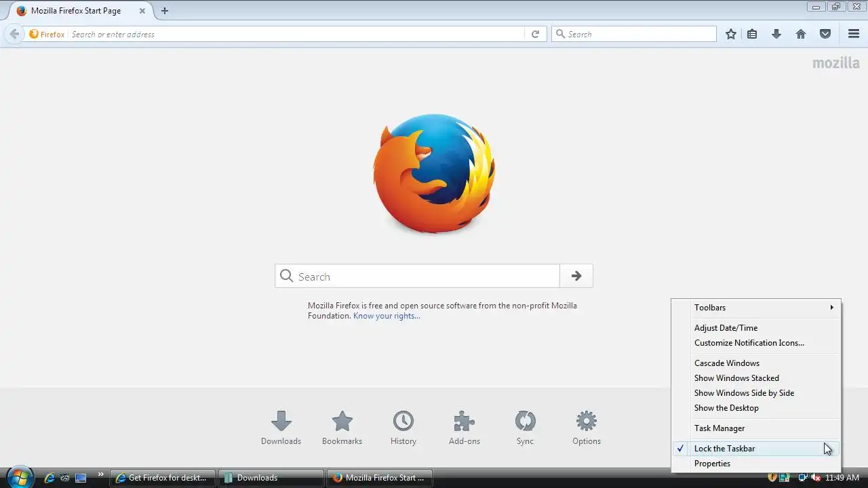Launch Internet Explorer from Quick Launch
The height and width of the screenshot is (488, 868).
[x=49, y=478]
